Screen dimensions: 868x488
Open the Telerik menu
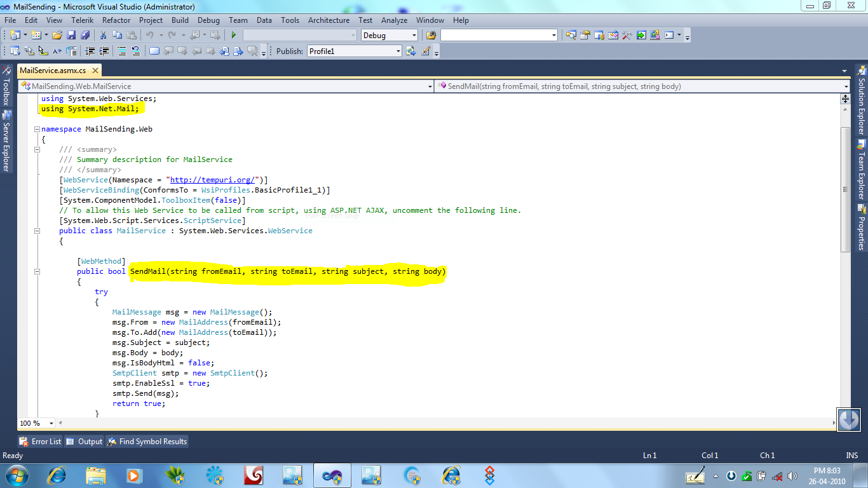pyautogui.click(x=83, y=20)
